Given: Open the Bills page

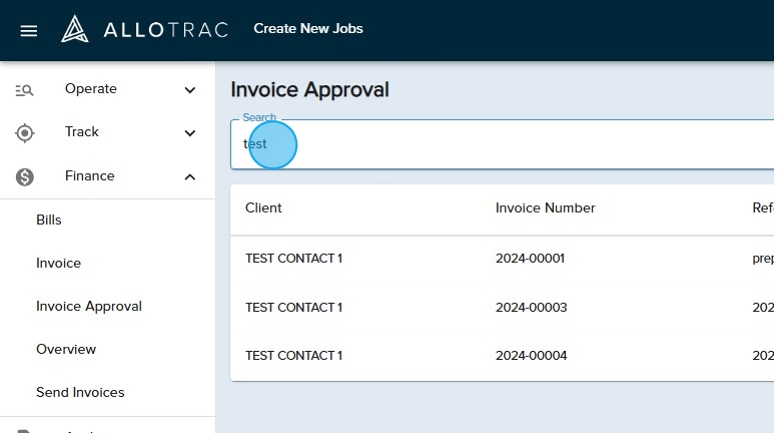Looking at the screenshot, I should [x=49, y=220].
